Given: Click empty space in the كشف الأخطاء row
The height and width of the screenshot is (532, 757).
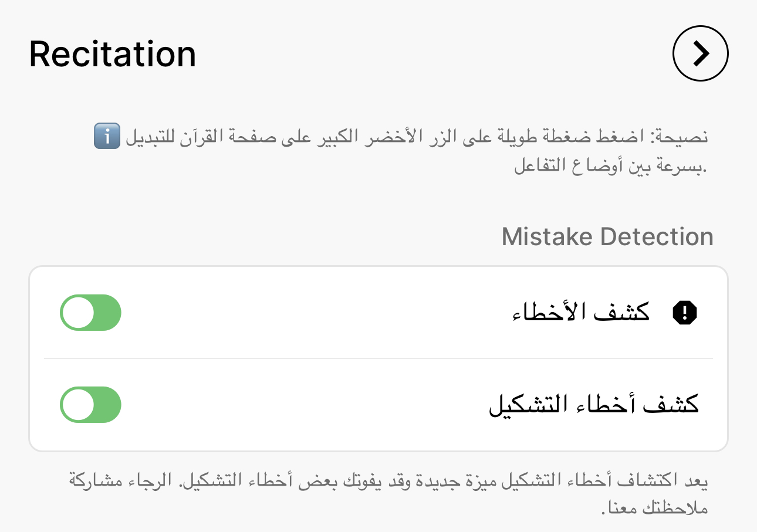Looking at the screenshot, I should pyautogui.click(x=317, y=313).
